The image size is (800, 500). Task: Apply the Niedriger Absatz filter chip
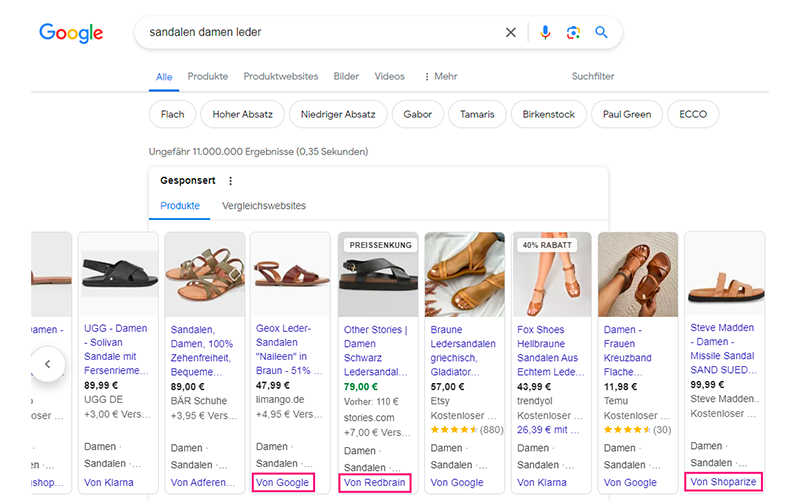click(x=338, y=114)
